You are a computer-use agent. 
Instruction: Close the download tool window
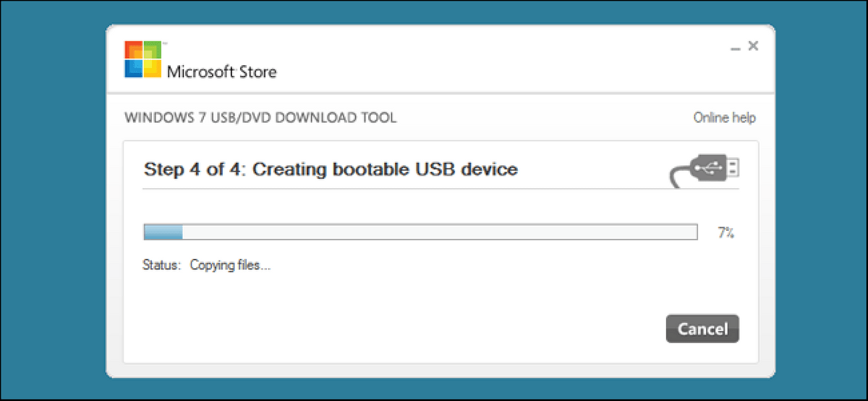click(753, 46)
